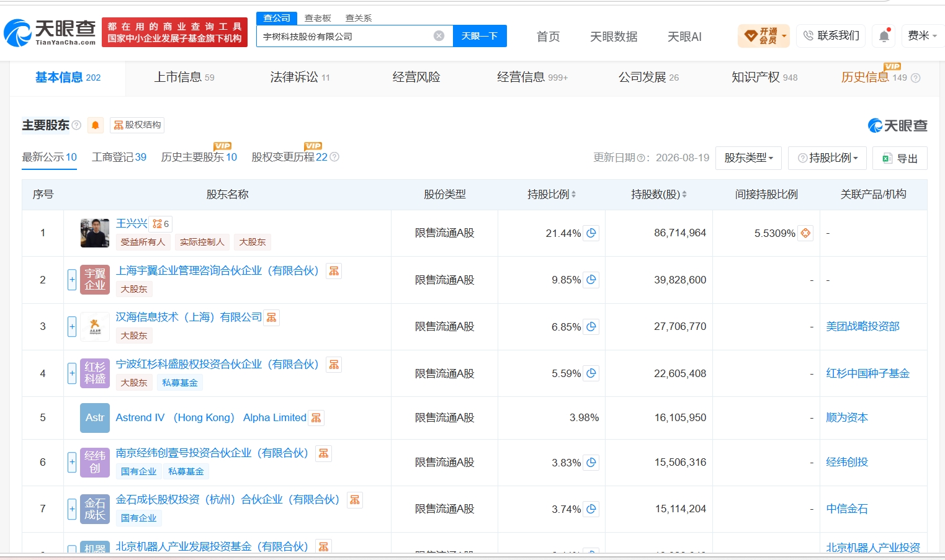
Task: Open 中信金石 related institution link
Action: [847, 509]
